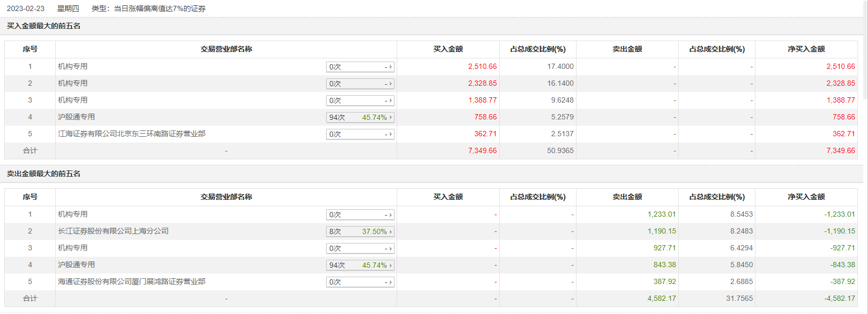Open 江海证券有限公司北京东三环南路证券营业部 link
This screenshot has width=868, height=314.
132,134
